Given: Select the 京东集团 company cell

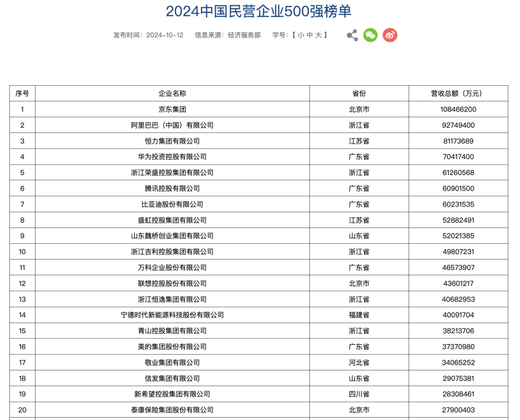Looking at the screenshot, I should point(172,109).
